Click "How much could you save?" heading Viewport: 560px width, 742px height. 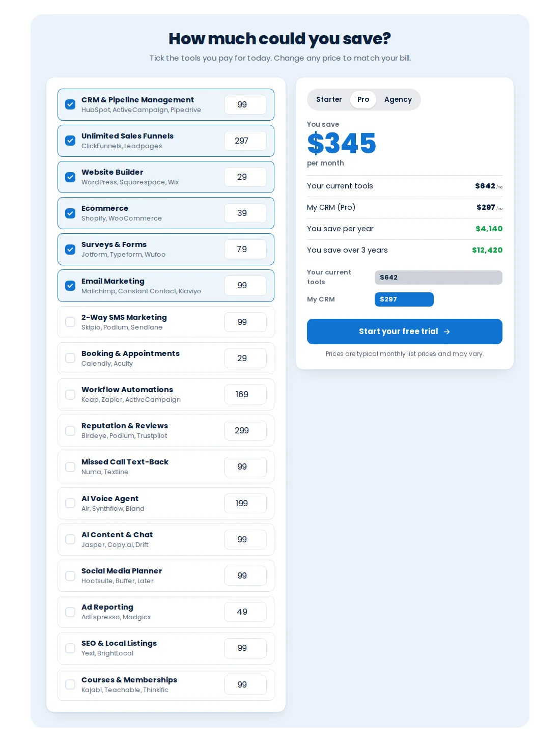coord(280,39)
